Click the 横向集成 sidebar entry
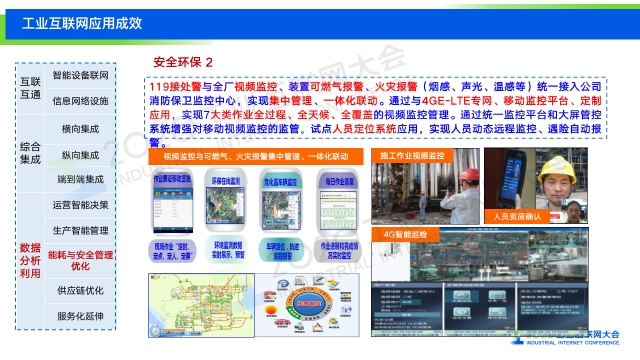The height and width of the screenshot is (360, 640). tap(80, 129)
